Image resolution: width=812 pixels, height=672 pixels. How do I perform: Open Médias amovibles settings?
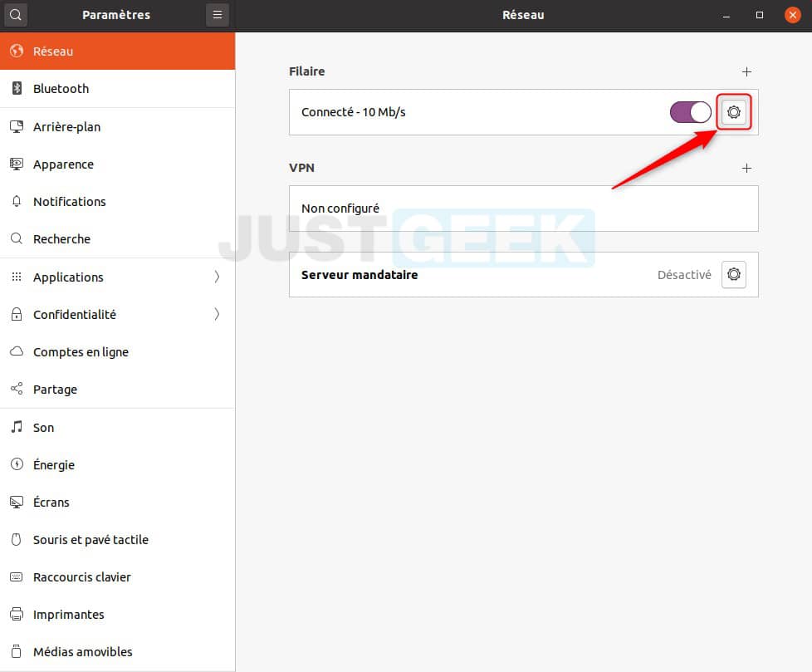pyautogui.click(x=118, y=651)
